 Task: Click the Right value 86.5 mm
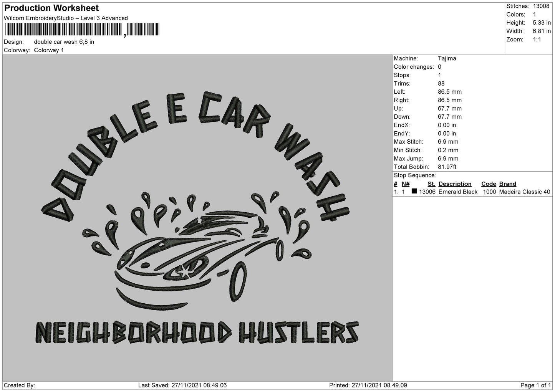450,100
